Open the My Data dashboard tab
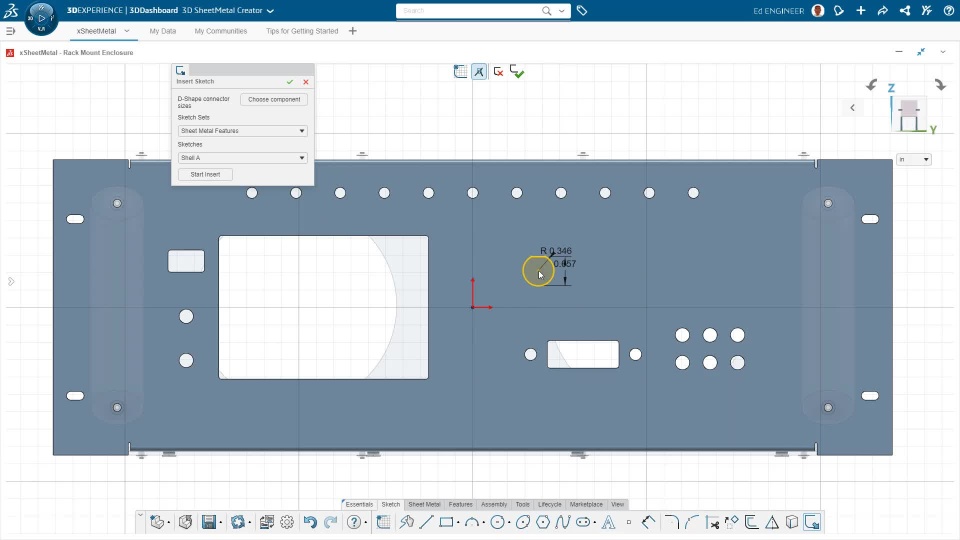The width and height of the screenshot is (960, 540). click(163, 31)
